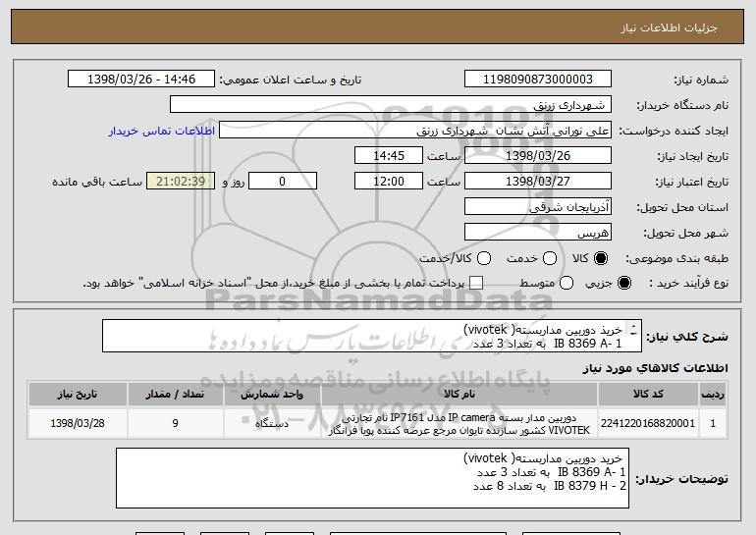Click the remaining time field 21:02:39
The image size is (756, 535).
click(181, 182)
